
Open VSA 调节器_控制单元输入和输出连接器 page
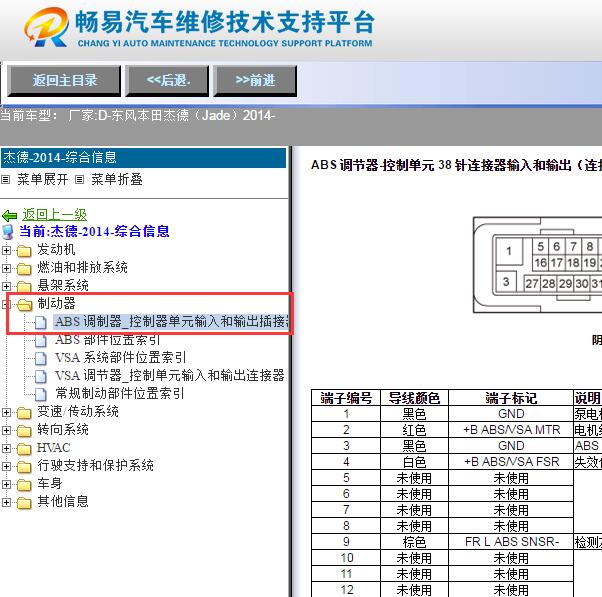click(170, 375)
